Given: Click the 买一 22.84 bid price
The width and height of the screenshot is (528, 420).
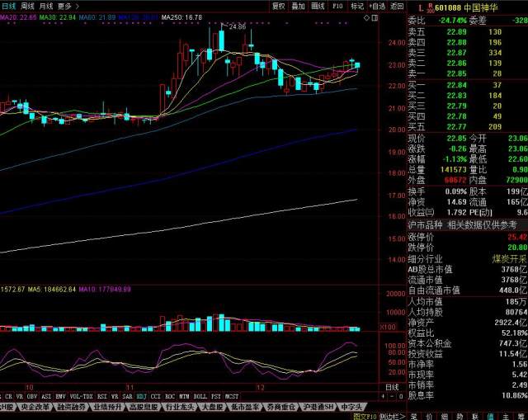Looking at the screenshot, I should pos(456,85).
